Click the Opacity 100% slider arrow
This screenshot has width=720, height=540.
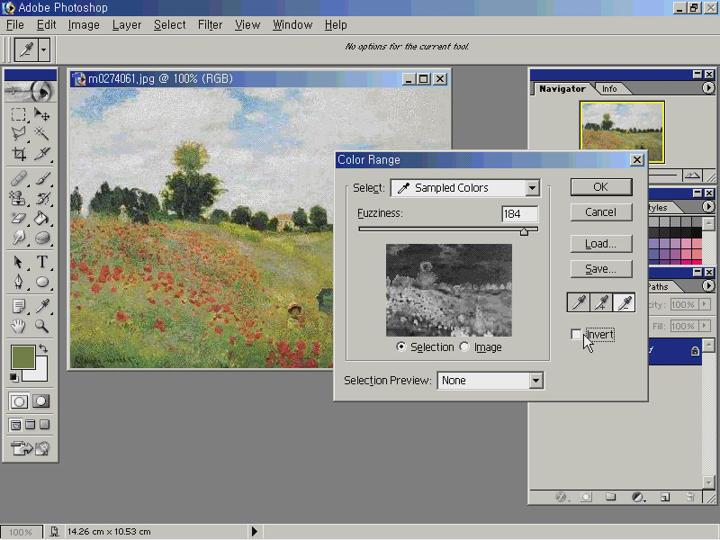[704, 304]
